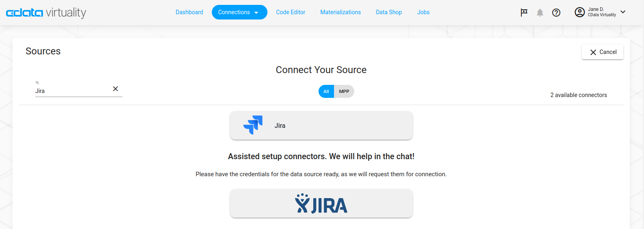This screenshot has width=644, height=229.
Task: Select the All connectors filter
Action: coord(326,91)
